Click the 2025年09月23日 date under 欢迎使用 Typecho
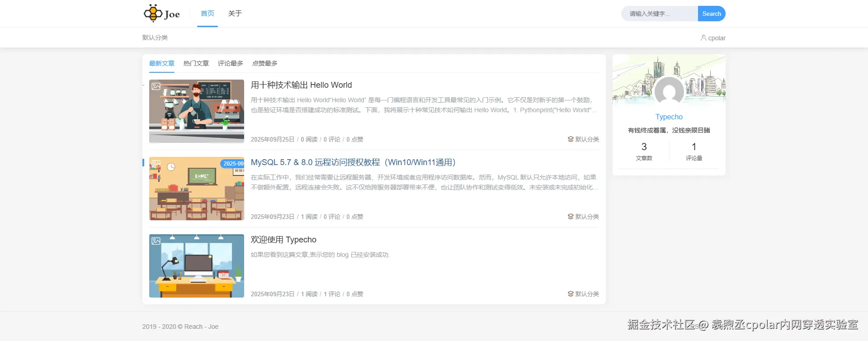The image size is (868, 341). click(273, 294)
